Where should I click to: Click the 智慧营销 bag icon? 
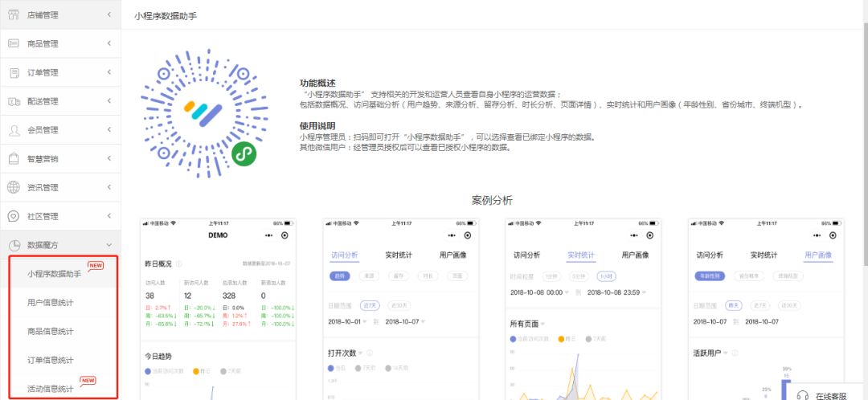point(14,159)
